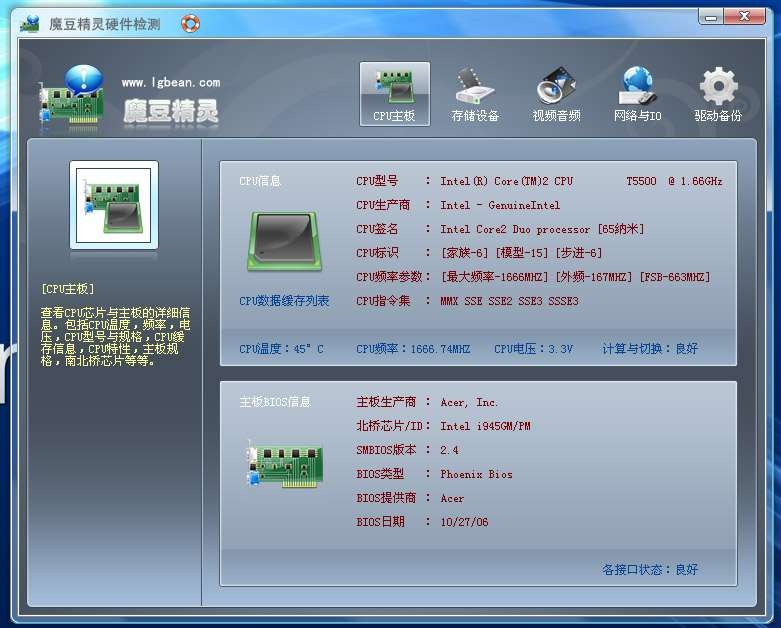Click the CPU主板 thumbnail in left sidebar
Screen dimensions: 781x628
(x=114, y=205)
